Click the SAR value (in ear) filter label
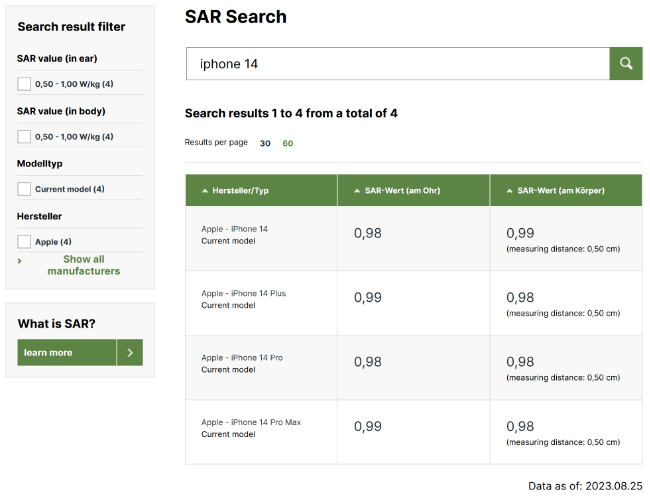Screen dimensions: 650x497 coord(57,58)
